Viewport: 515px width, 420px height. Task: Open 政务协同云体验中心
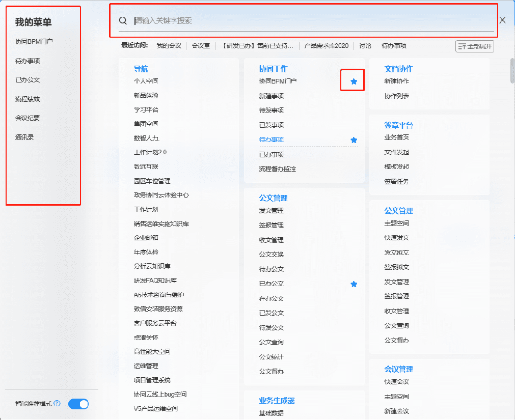click(161, 195)
